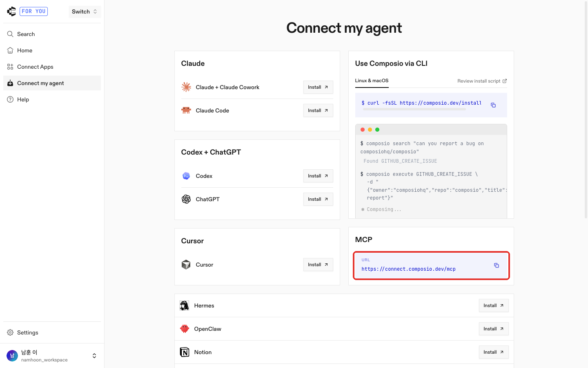The image size is (588, 368).
Task: Select Connect my agent in sidebar
Action: [x=52, y=83]
